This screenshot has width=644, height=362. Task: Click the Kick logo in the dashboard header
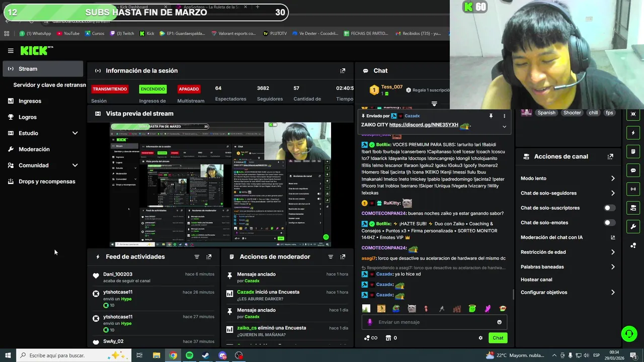click(x=36, y=50)
